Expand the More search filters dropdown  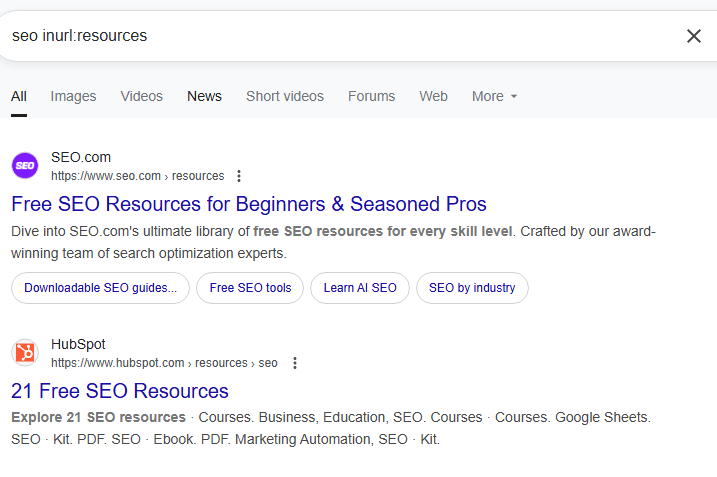[x=494, y=96]
